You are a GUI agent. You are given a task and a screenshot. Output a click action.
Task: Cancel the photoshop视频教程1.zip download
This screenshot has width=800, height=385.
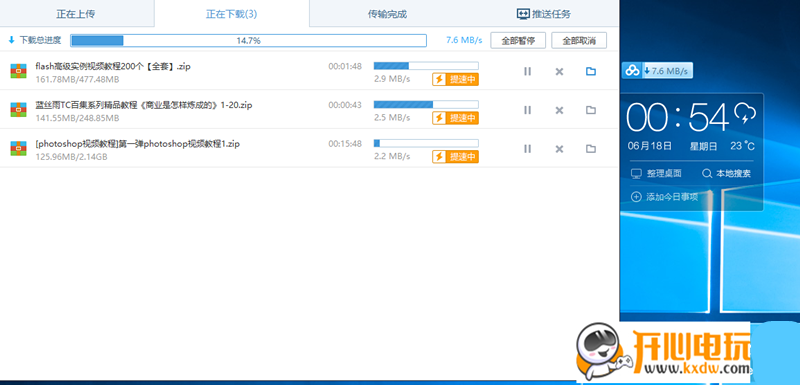coord(559,149)
